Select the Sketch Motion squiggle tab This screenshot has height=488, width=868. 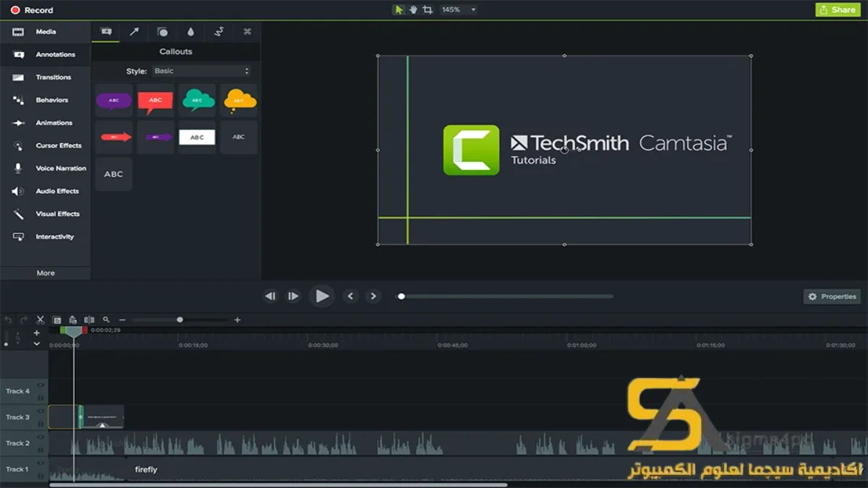tap(219, 32)
